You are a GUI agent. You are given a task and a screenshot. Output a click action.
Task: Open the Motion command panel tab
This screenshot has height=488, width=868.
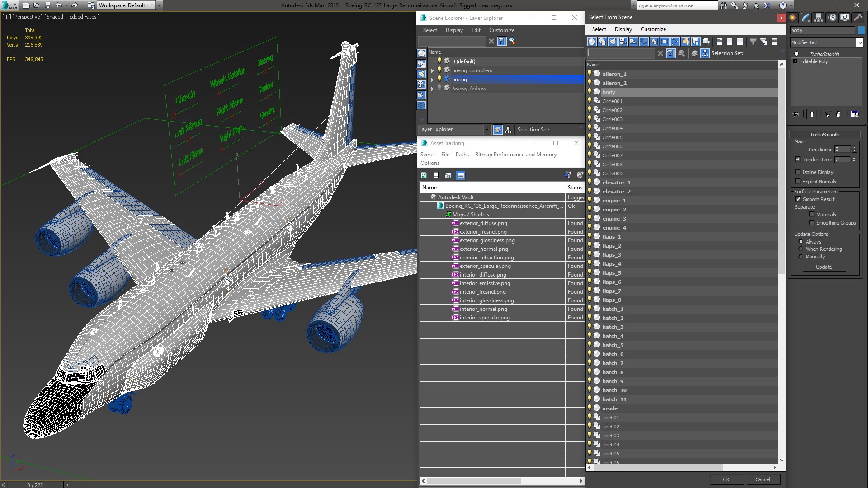tap(832, 18)
